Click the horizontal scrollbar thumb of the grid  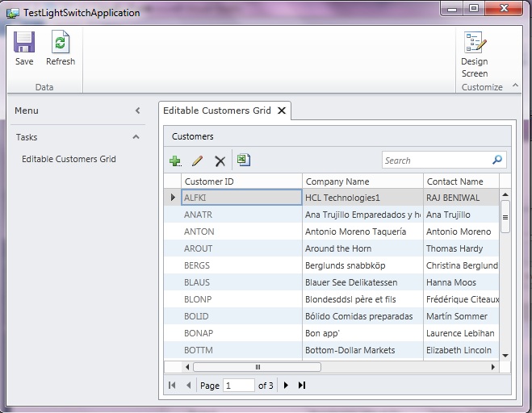click(x=258, y=367)
